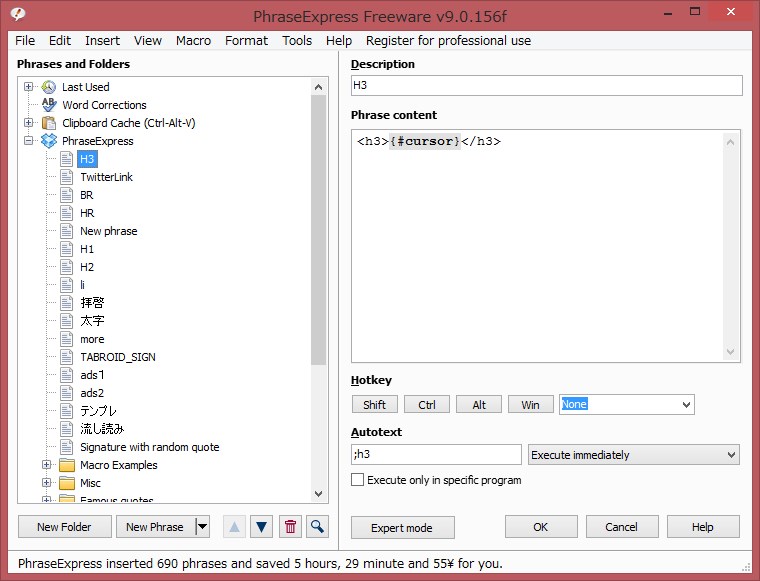Expand the Misc folder
760x581 pixels.
[x=47, y=483]
